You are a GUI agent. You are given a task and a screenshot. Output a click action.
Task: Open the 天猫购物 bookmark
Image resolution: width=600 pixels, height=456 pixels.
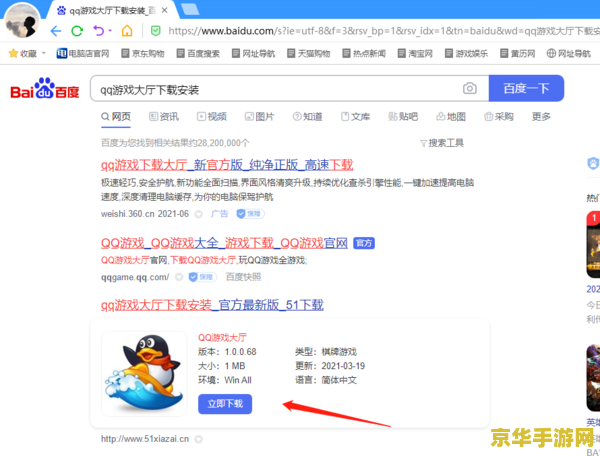pos(308,53)
